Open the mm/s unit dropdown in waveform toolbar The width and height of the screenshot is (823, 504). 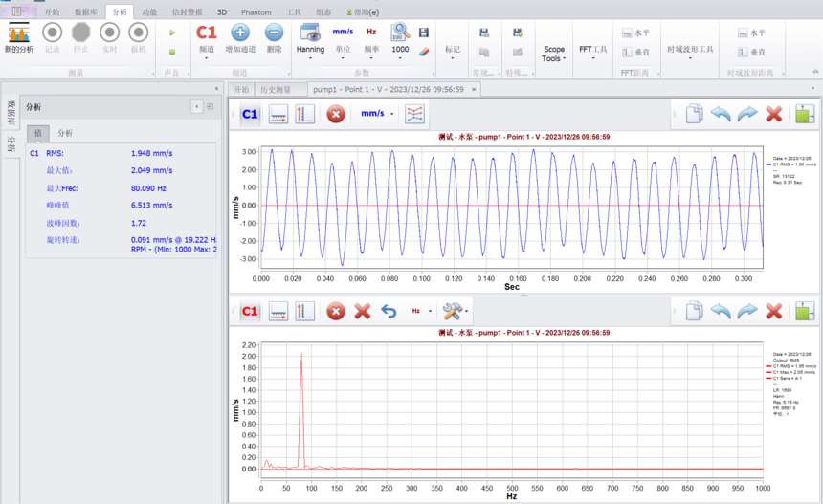pos(377,114)
